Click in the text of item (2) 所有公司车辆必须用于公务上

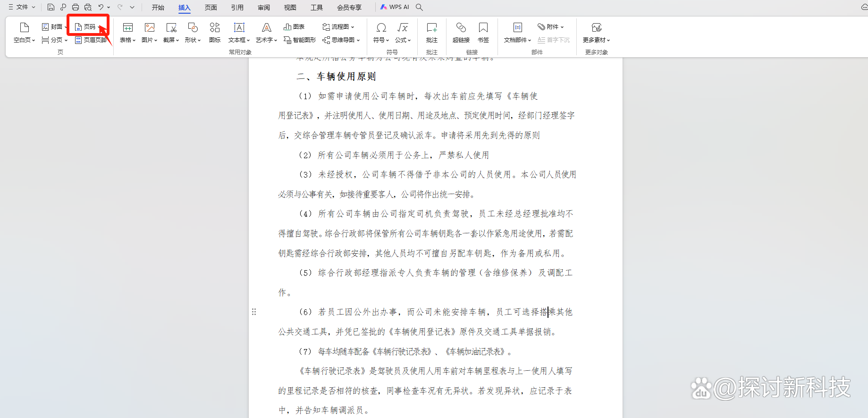click(x=394, y=155)
